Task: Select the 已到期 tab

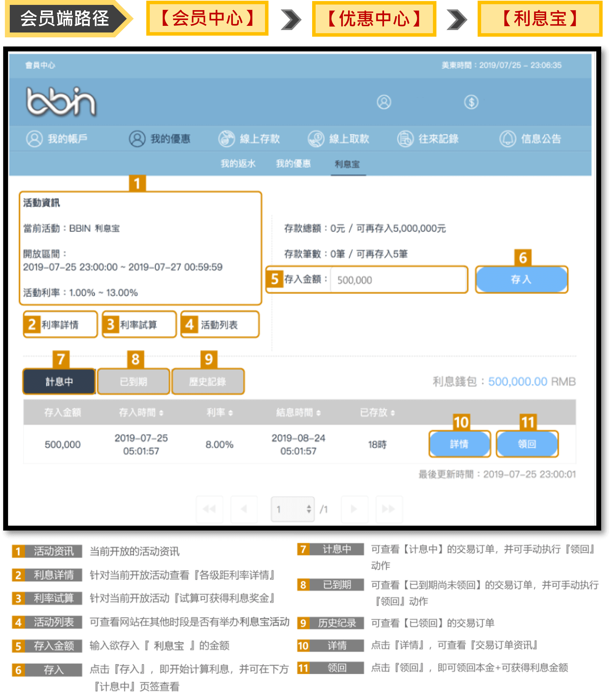Action: point(133,381)
